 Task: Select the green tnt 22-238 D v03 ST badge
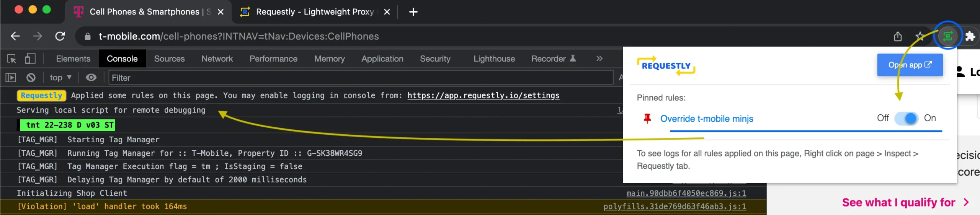click(x=67, y=125)
